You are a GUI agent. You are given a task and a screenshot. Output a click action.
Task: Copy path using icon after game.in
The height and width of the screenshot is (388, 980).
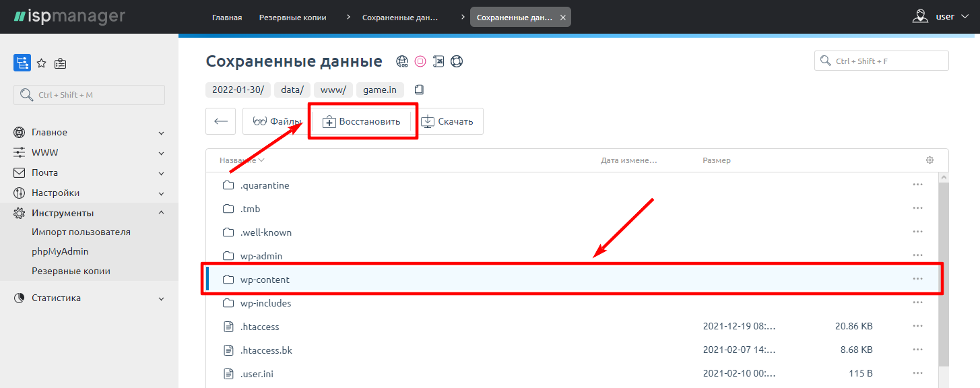(x=419, y=90)
